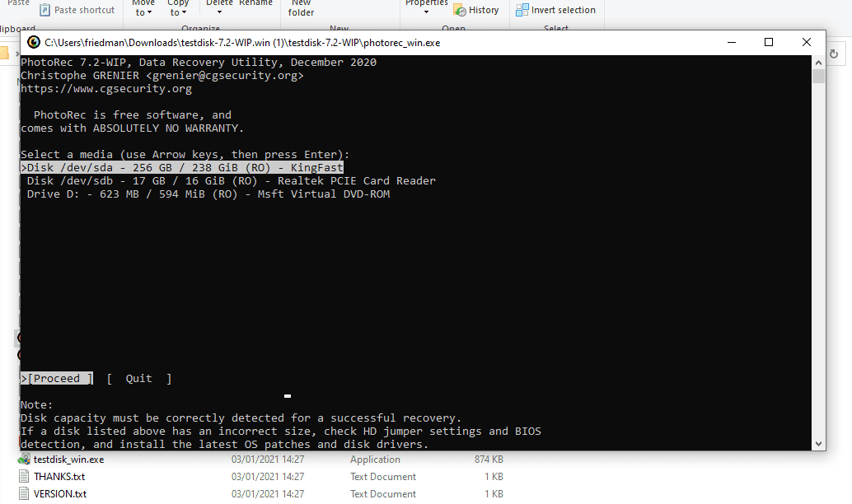Choose the Quit option
The image size is (852, 504).
[139, 379]
